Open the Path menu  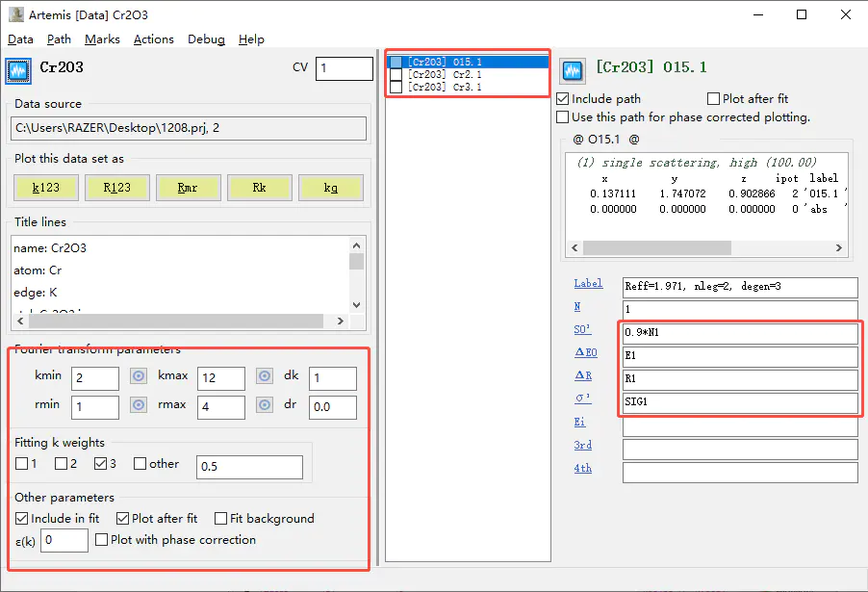(59, 39)
